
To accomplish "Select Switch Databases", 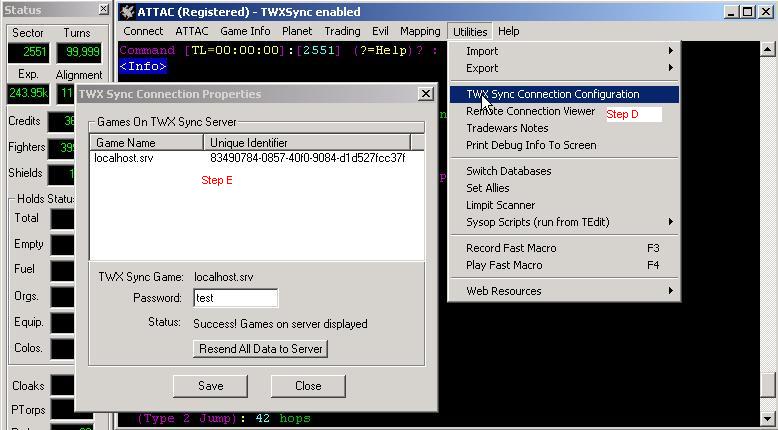I will tap(564, 171).
